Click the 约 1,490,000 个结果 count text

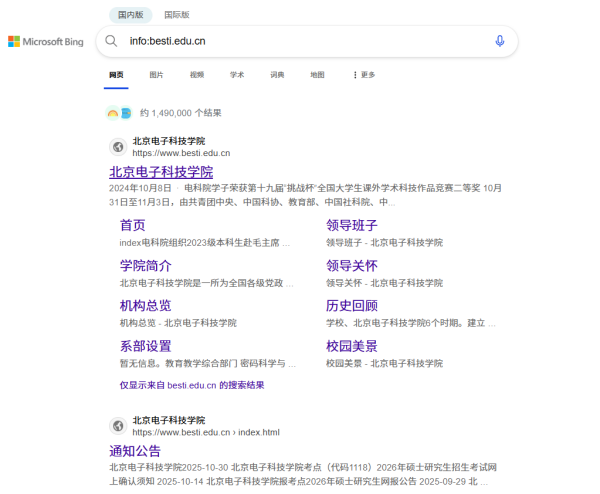(x=181, y=113)
